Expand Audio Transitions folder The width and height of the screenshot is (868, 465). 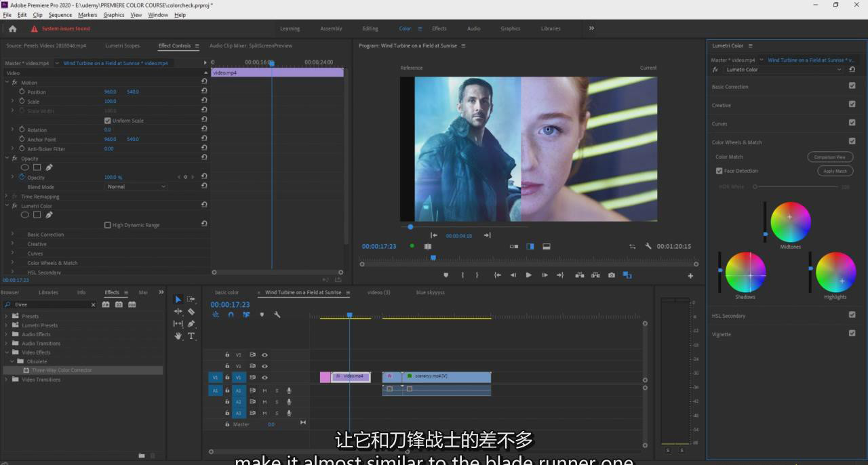coord(7,344)
